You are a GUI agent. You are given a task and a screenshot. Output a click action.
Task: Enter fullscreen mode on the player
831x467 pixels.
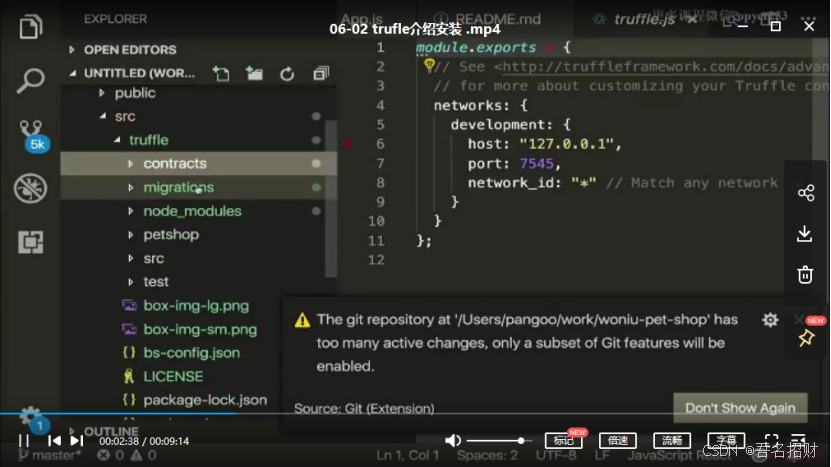tap(771, 440)
